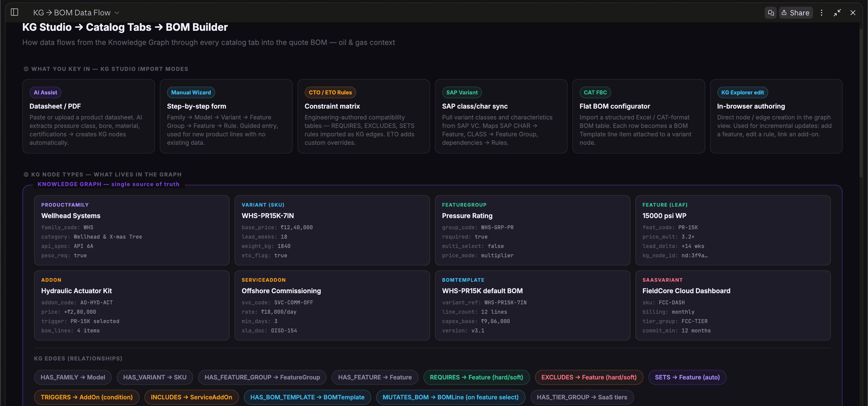
Task: Click the HAS_VARIANT → SKU edge chip
Action: (x=155, y=377)
